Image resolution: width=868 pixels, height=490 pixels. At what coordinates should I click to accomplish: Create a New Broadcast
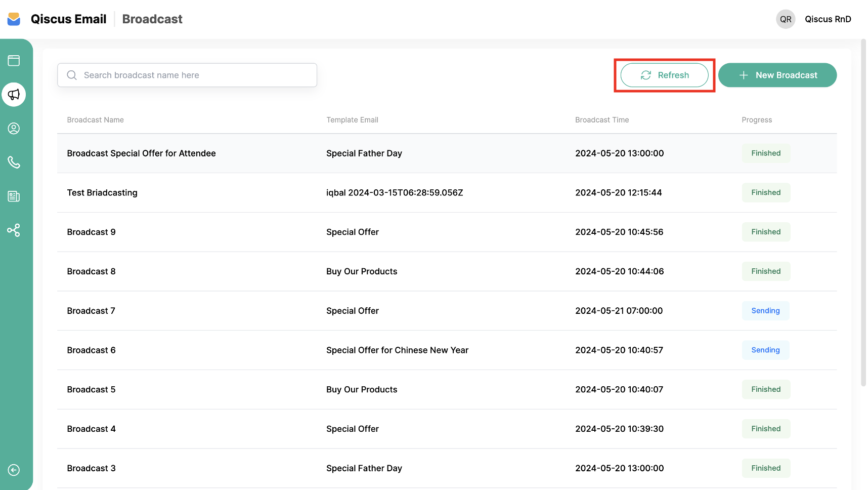777,75
